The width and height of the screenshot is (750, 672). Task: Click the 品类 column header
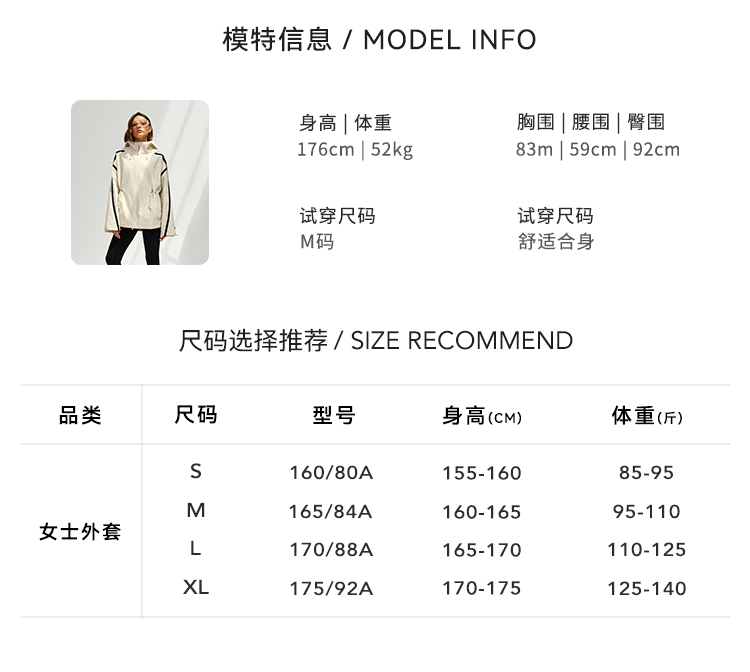coord(80,416)
